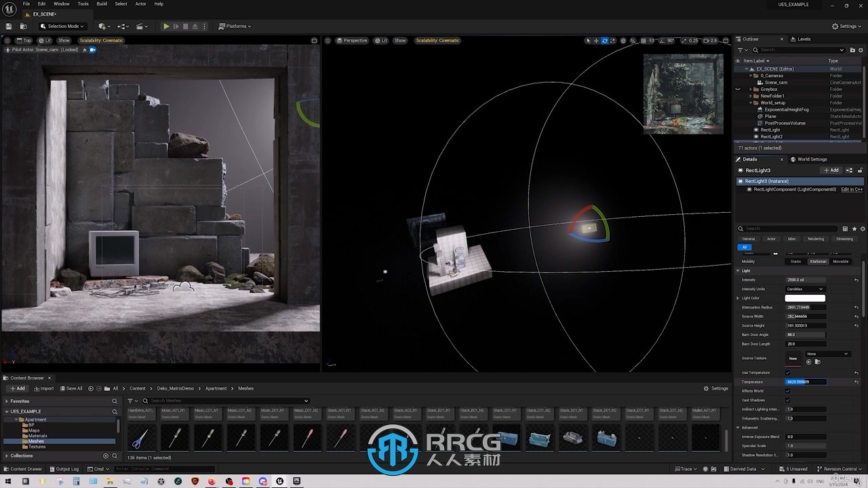This screenshot has width=868, height=488.
Task: Click the white Light Color swatch
Action: (x=805, y=298)
